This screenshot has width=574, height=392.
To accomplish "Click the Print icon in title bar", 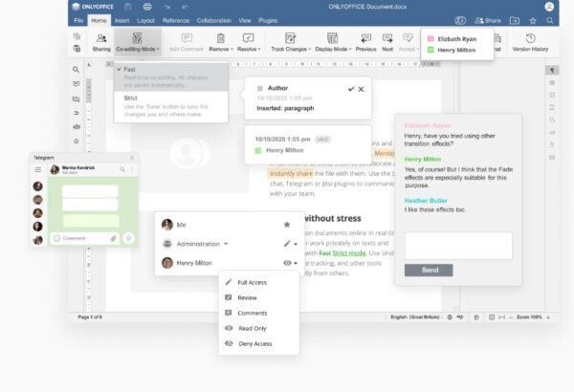I will tap(147, 7).
